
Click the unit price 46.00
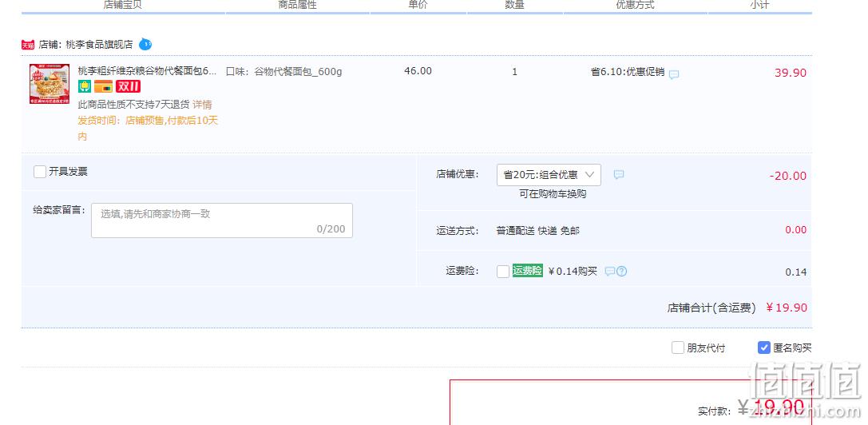418,71
